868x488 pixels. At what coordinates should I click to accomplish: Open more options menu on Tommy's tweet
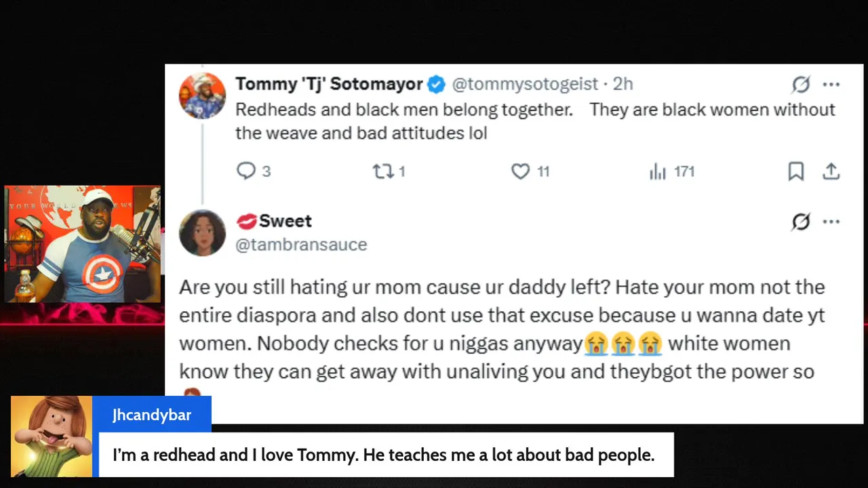click(x=831, y=84)
